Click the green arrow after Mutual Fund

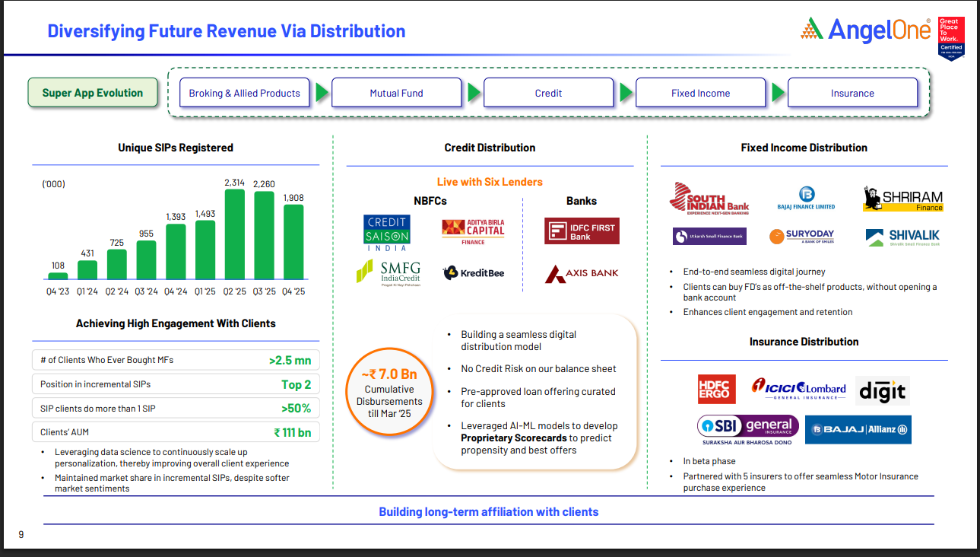coord(474,93)
